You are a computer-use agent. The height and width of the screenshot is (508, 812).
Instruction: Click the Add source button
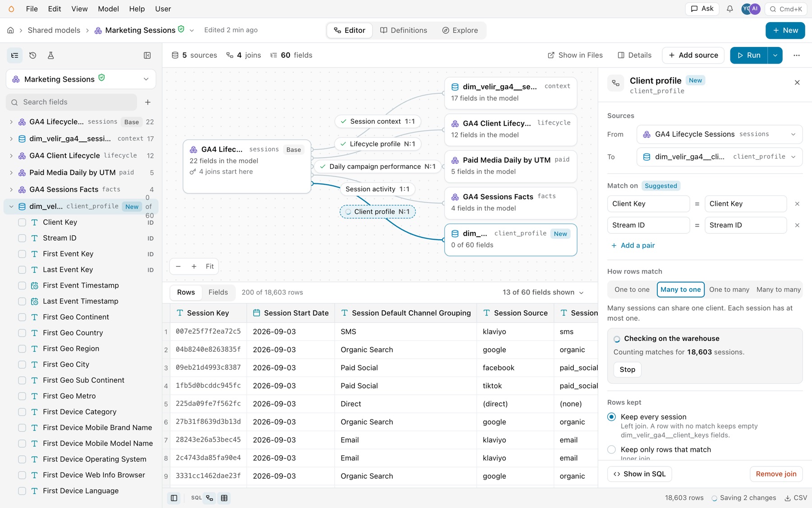point(693,56)
